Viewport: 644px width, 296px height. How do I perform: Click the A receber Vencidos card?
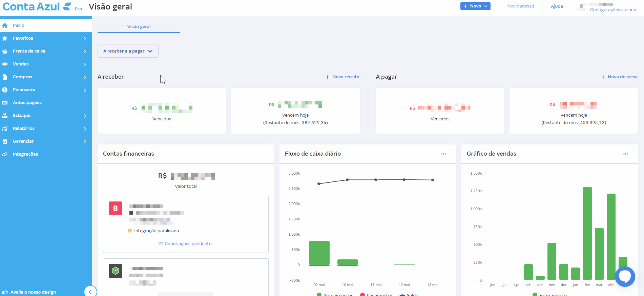[x=162, y=111]
